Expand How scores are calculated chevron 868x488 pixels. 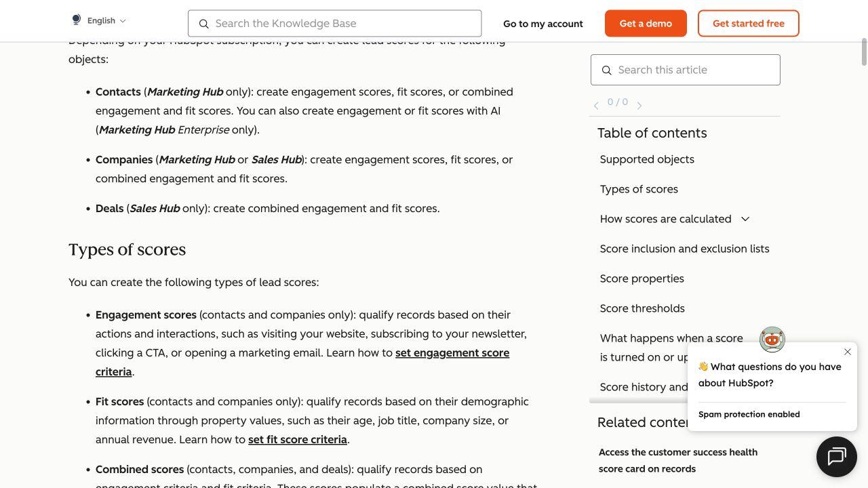point(745,219)
